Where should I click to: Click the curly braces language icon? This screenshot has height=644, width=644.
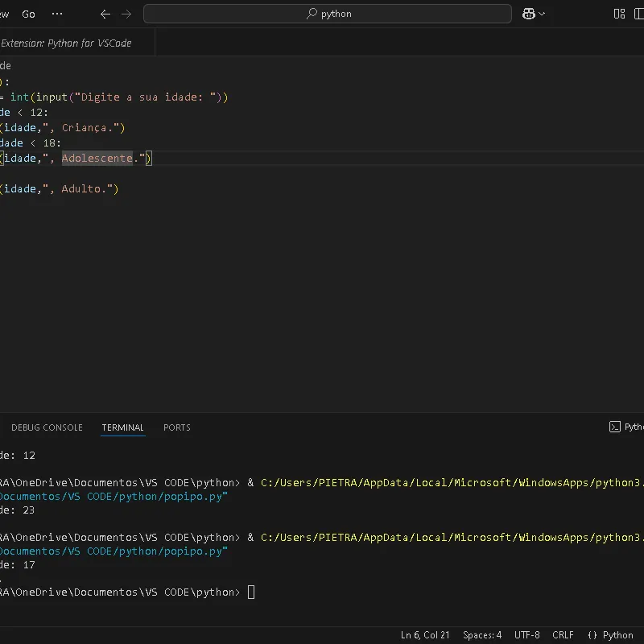pos(592,635)
